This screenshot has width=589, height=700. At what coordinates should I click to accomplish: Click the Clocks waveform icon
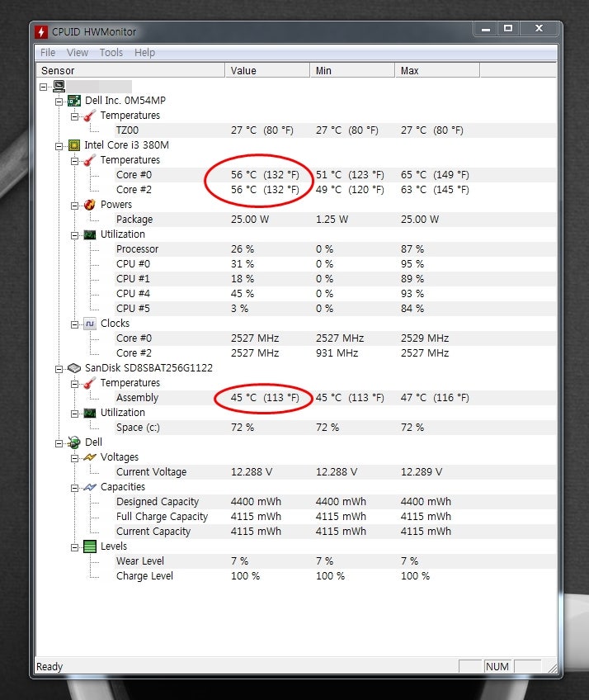coord(90,324)
